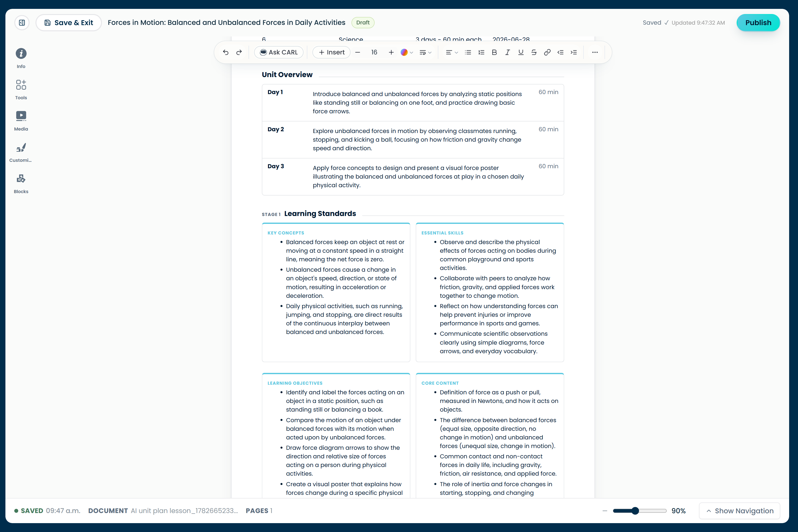The height and width of the screenshot is (532, 798).
Task: Insert a hyperlink
Action: click(x=547, y=52)
